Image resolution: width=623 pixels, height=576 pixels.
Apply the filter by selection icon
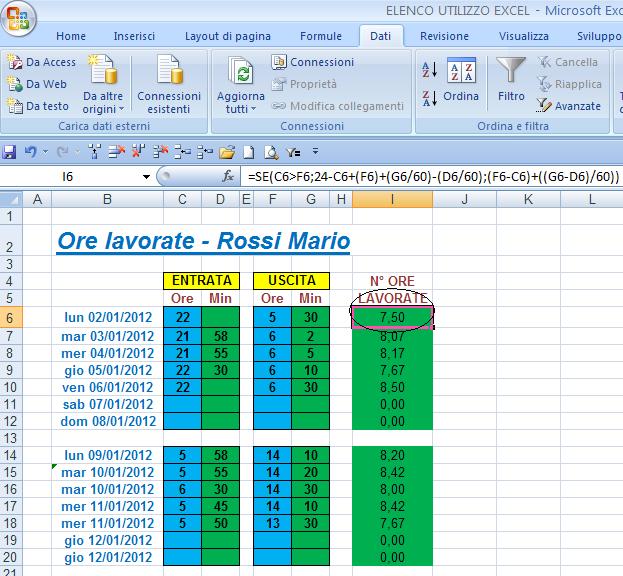[294, 152]
